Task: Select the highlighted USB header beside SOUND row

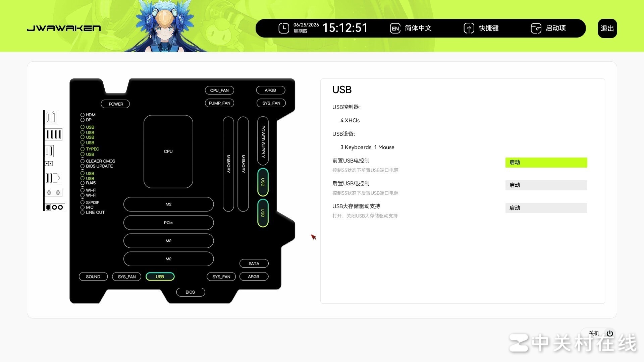Action: (x=160, y=277)
